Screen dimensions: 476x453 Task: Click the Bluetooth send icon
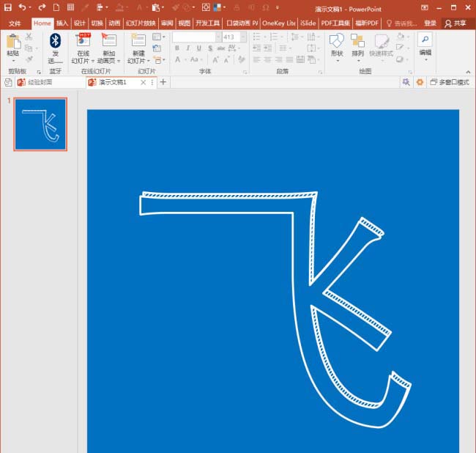coord(55,41)
